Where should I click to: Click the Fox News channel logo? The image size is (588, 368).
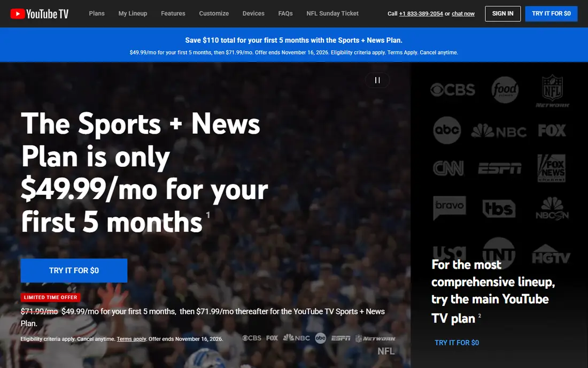click(x=551, y=168)
